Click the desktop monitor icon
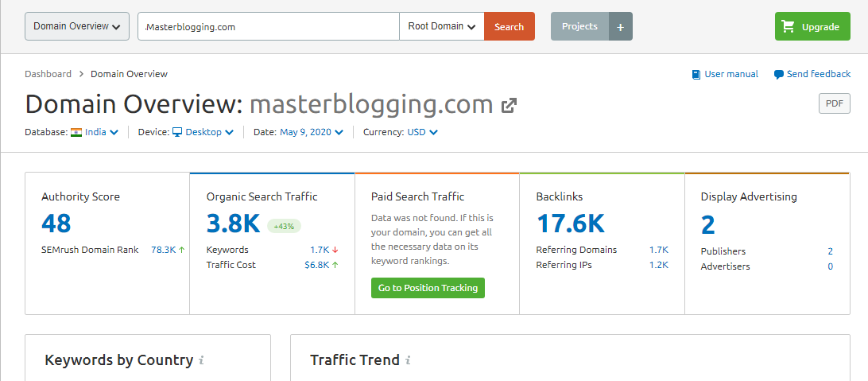Screen dimensions: 868x381 pyautogui.click(x=177, y=132)
